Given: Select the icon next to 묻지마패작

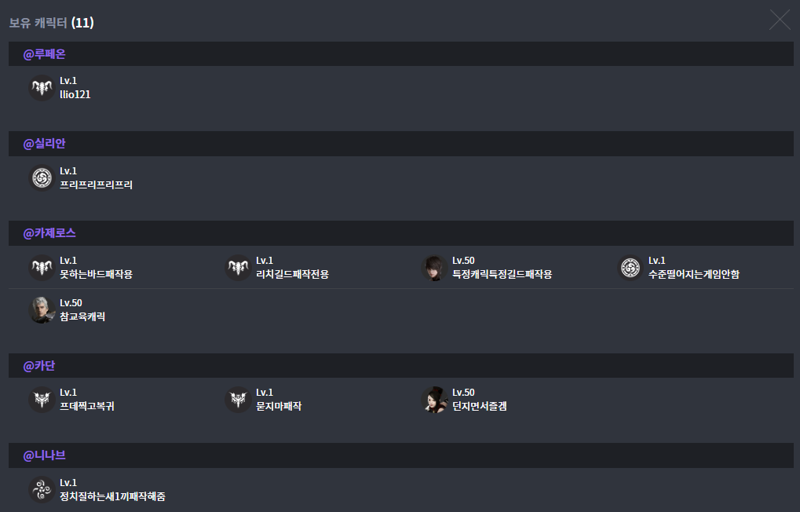Looking at the screenshot, I should (238, 400).
